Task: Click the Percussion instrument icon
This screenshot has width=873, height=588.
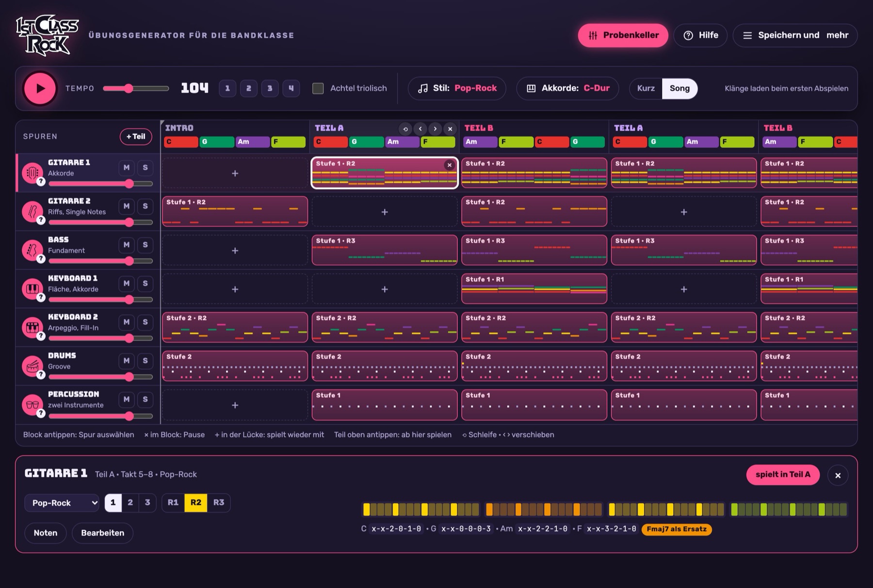Action: tap(32, 405)
